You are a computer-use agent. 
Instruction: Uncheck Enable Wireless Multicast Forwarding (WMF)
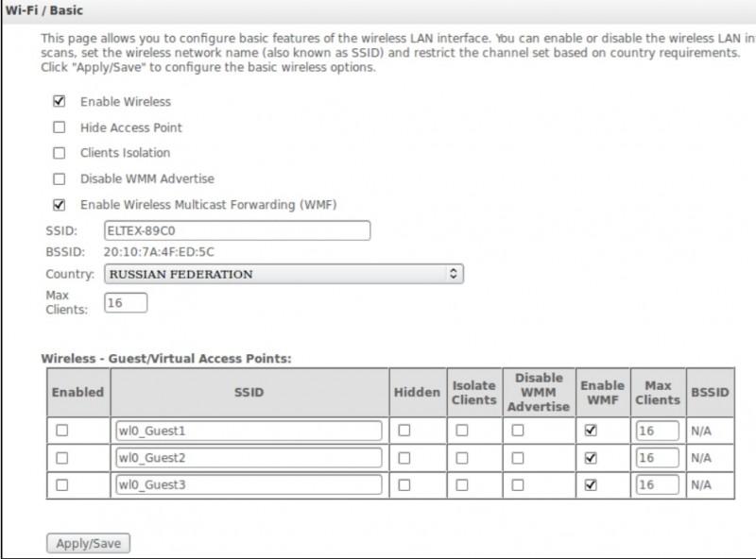click(x=59, y=205)
